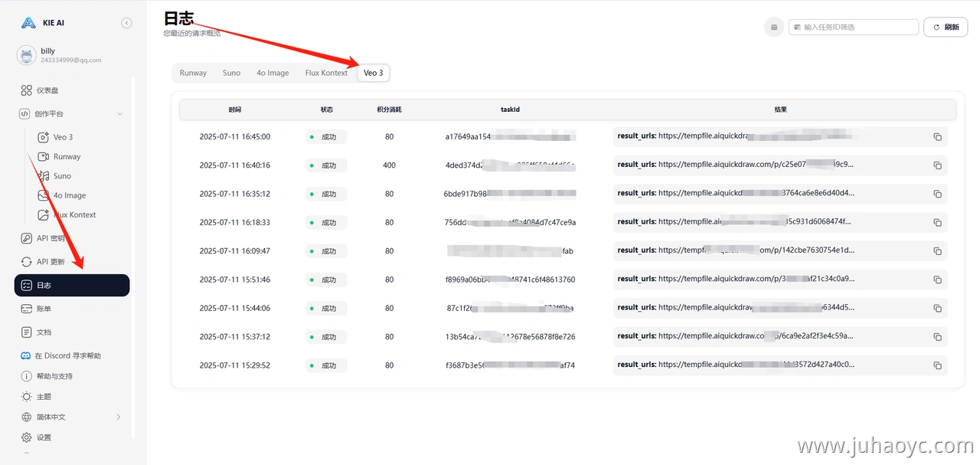Click the 设置 gear icon
The width and height of the screenshot is (980, 465).
[x=27, y=437]
